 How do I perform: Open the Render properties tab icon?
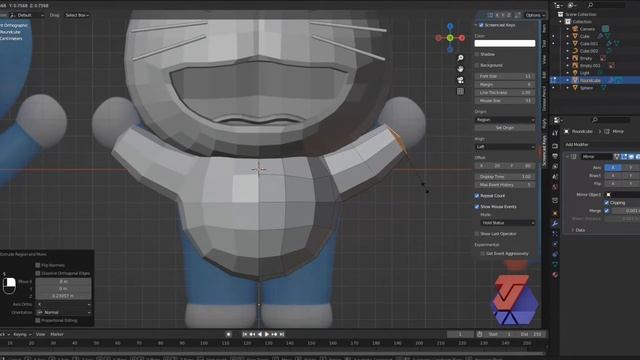555,146
